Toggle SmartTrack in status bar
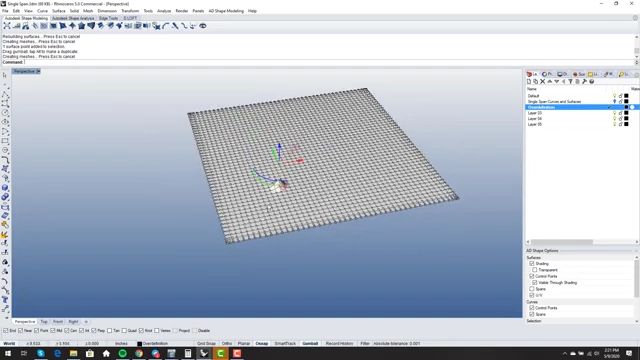 [x=285, y=344]
